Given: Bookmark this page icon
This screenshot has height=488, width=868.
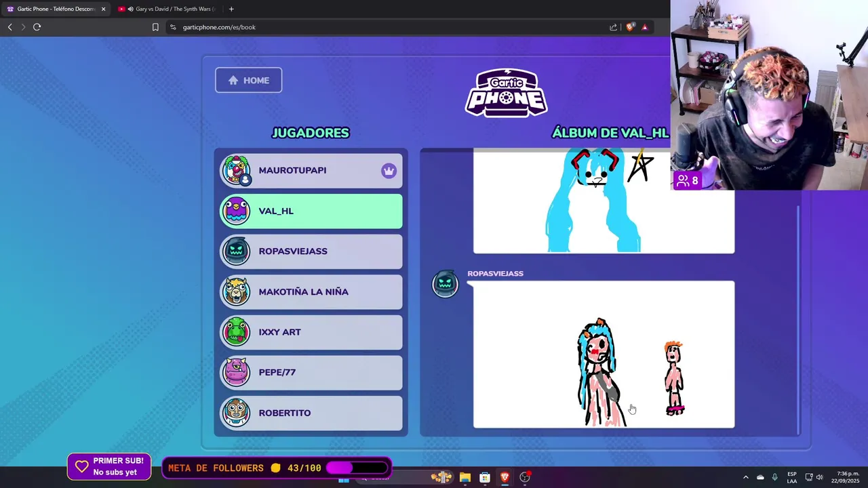Looking at the screenshot, I should tap(155, 27).
